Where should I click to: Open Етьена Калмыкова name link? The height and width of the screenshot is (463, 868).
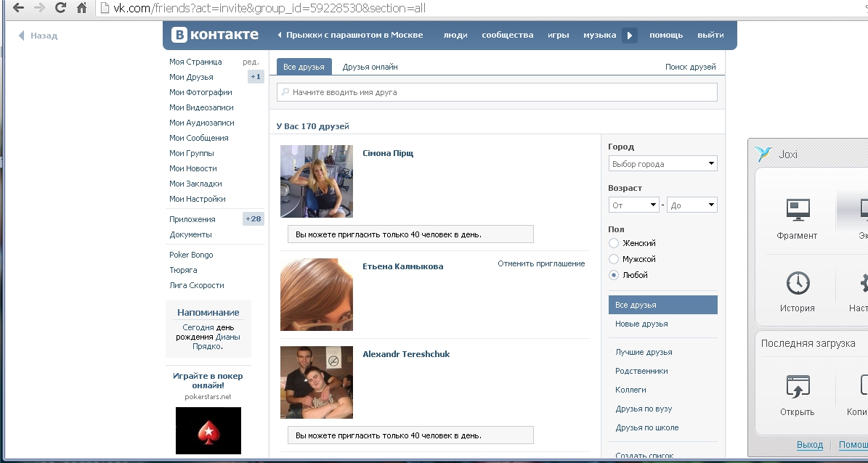402,266
